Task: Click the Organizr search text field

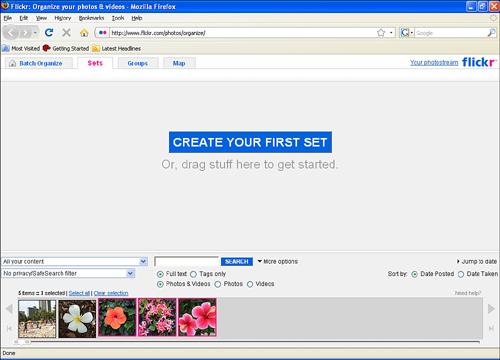Action: coord(187,261)
